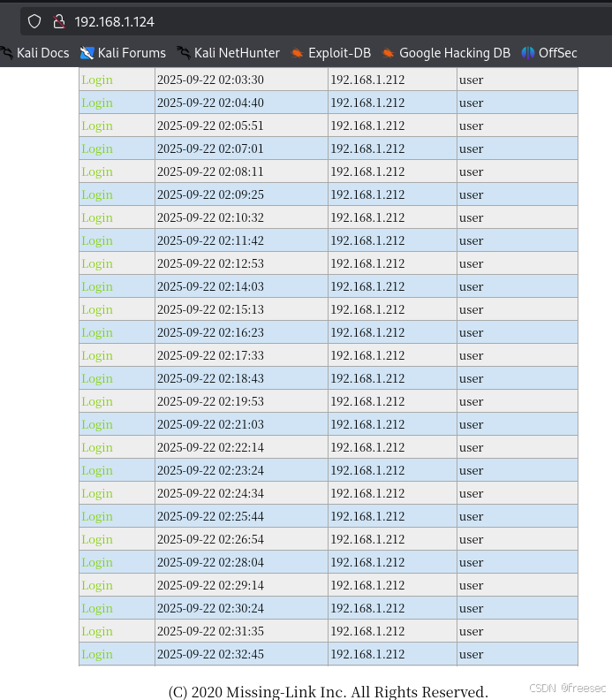Image resolution: width=612 pixels, height=700 pixels.
Task: Click Login link in 02:12:53 row
Action: click(97, 264)
